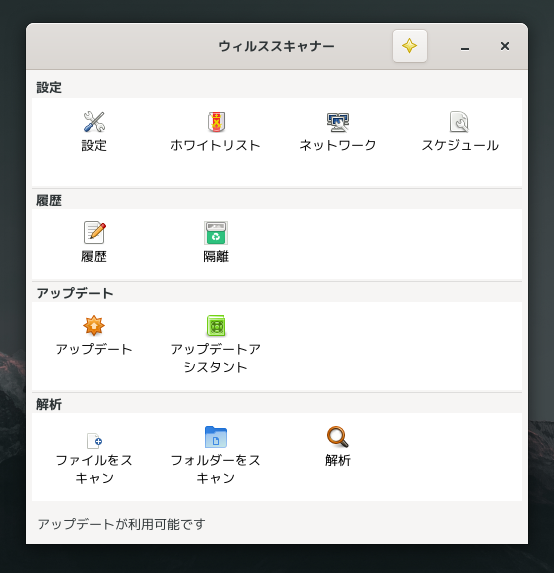
Task: Click the 設定 section header
Action: coord(49,87)
